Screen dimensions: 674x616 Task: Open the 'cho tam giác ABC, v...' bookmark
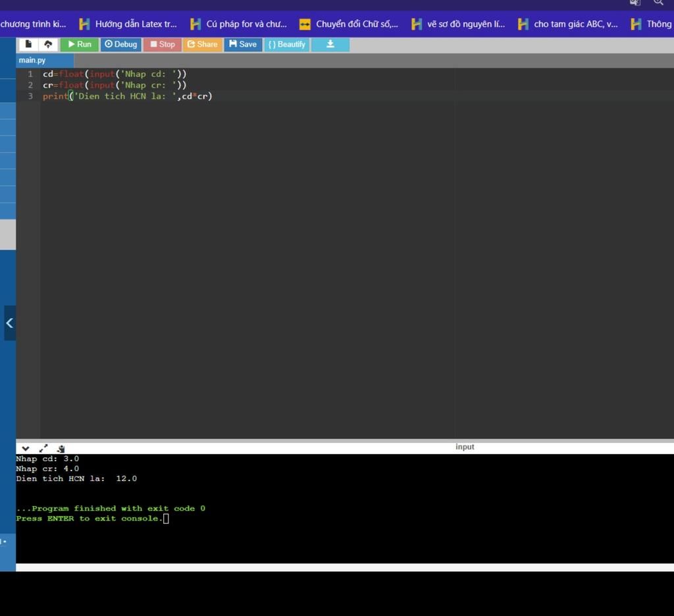568,24
